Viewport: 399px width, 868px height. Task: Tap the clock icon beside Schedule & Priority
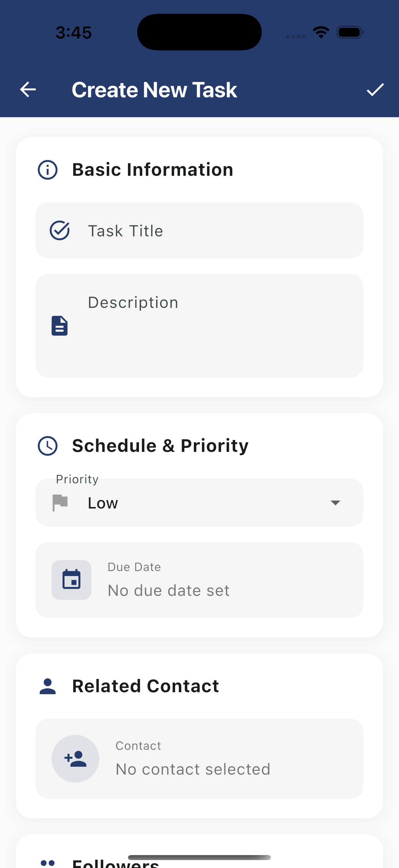point(47,446)
